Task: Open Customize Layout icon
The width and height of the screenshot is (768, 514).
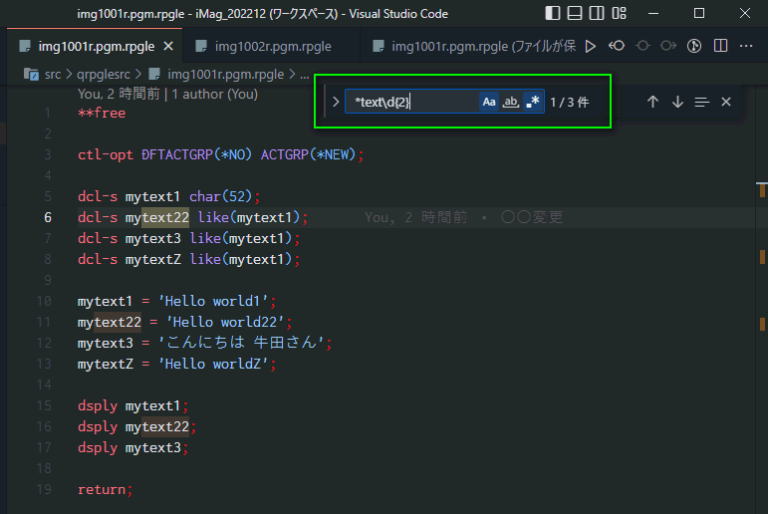Action: pyautogui.click(x=619, y=13)
